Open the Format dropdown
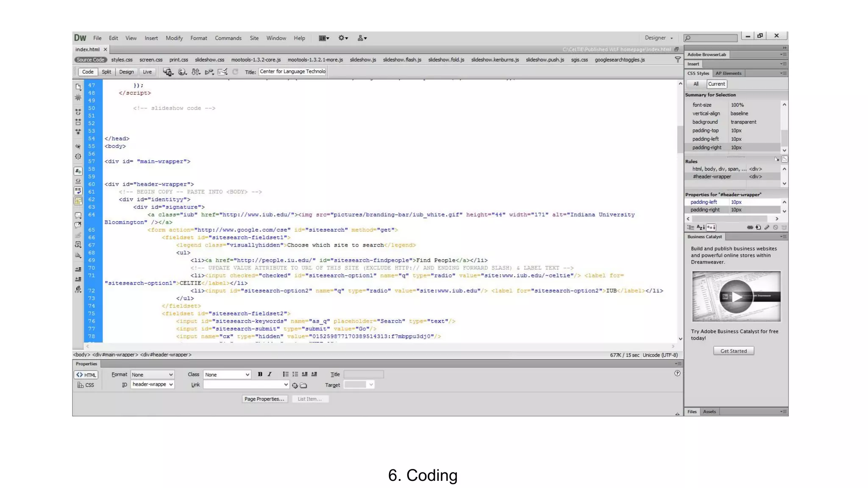This screenshot has height=488, width=868. click(152, 374)
